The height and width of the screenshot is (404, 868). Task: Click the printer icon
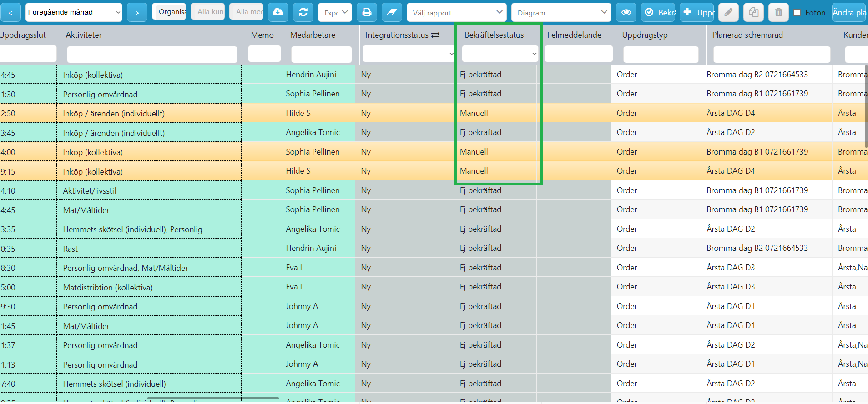367,12
